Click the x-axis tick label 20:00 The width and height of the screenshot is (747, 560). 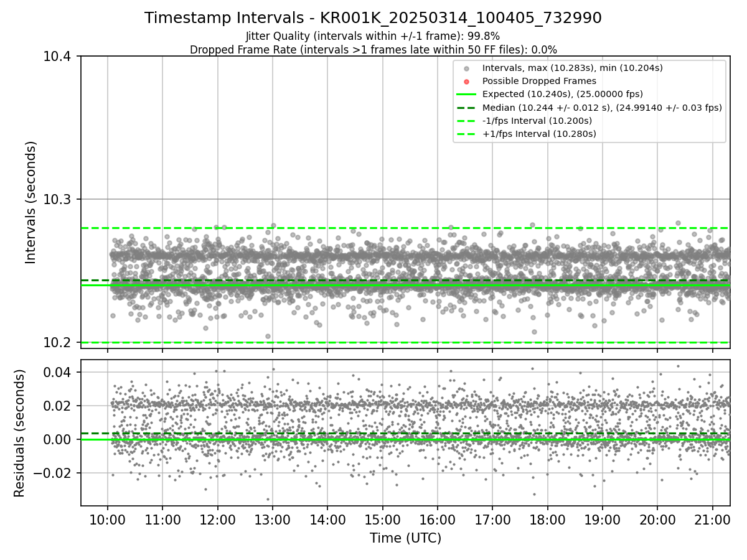[657, 520]
